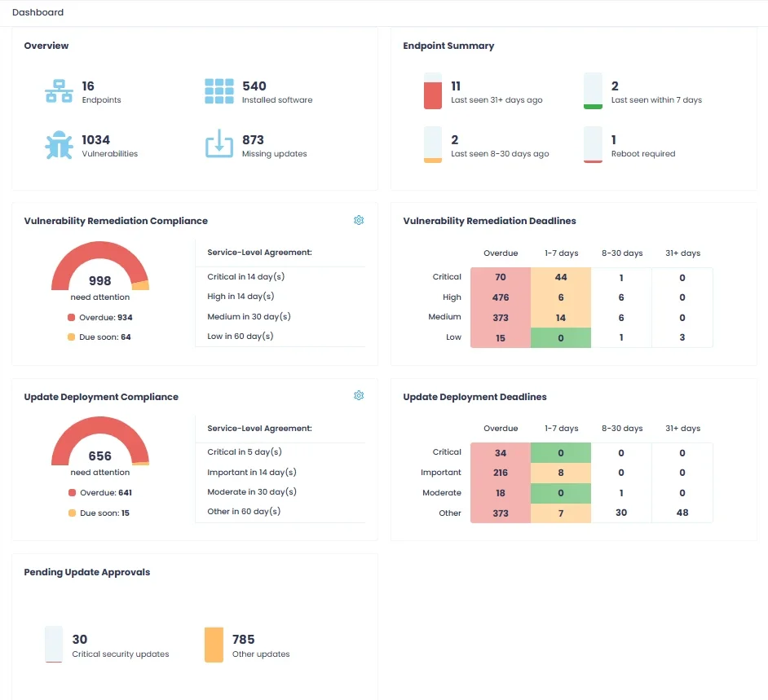Click Other 31+ days cell showing 48
768x700 pixels.
(x=682, y=513)
